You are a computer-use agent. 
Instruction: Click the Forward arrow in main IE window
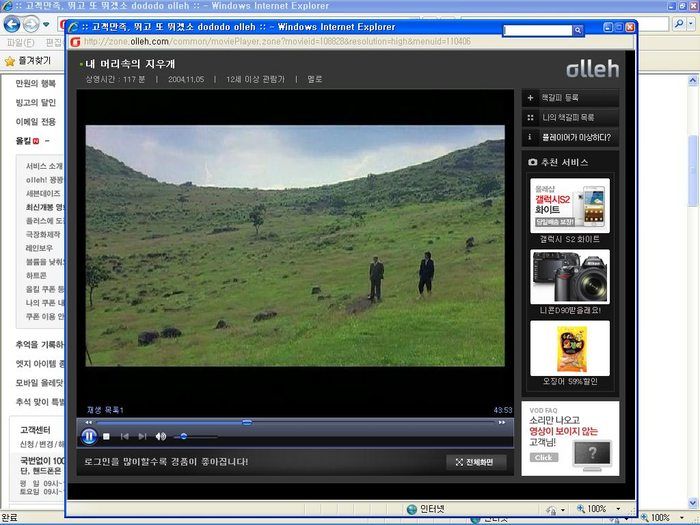(x=31, y=24)
